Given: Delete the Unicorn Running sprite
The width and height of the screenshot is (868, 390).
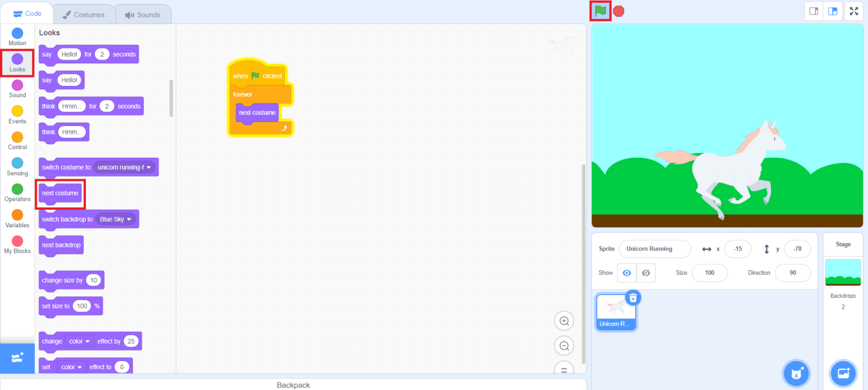Looking at the screenshot, I should point(633,297).
